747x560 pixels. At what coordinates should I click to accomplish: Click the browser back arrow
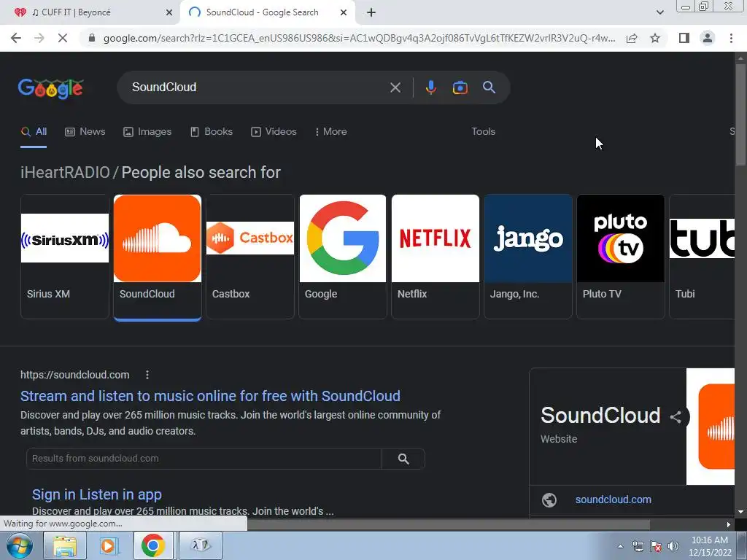pos(16,38)
